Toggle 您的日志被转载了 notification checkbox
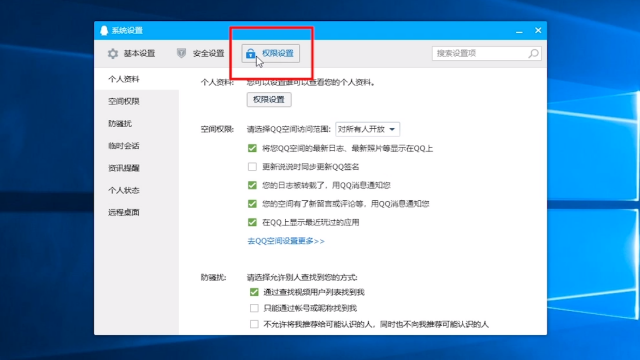 point(252,185)
